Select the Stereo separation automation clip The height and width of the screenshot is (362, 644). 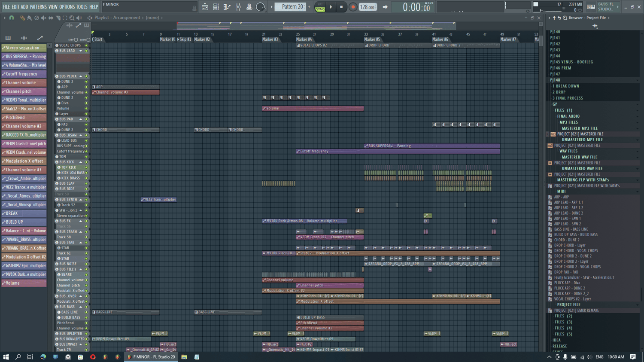click(x=24, y=48)
